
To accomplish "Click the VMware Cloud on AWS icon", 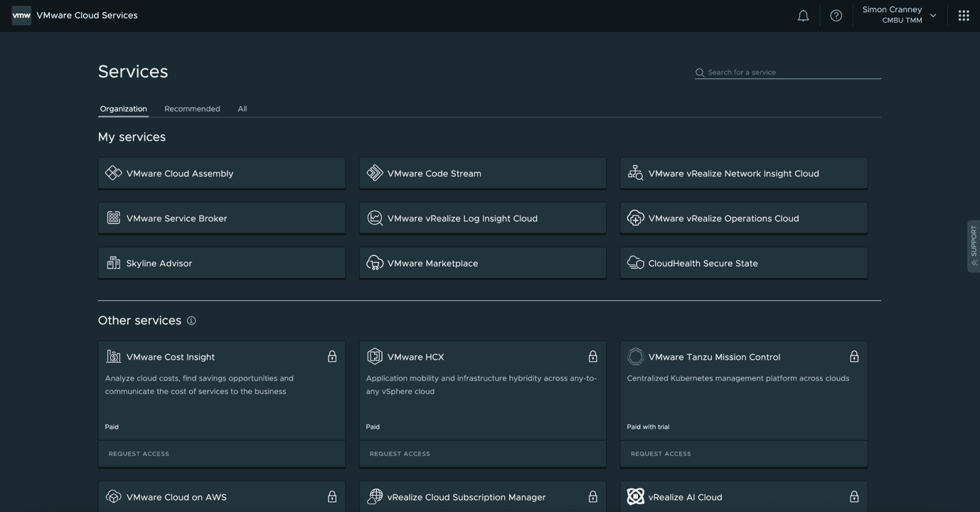I will [113, 496].
